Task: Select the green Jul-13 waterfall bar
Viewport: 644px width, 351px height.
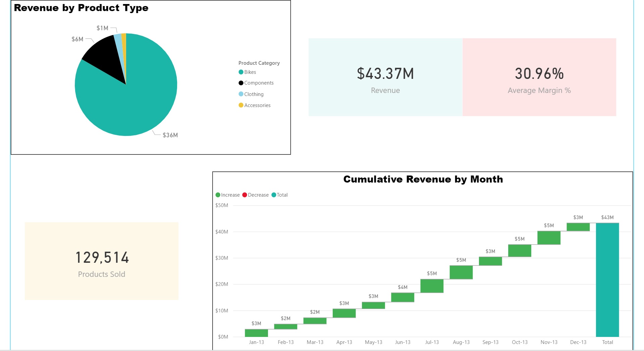Action: coord(432,286)
